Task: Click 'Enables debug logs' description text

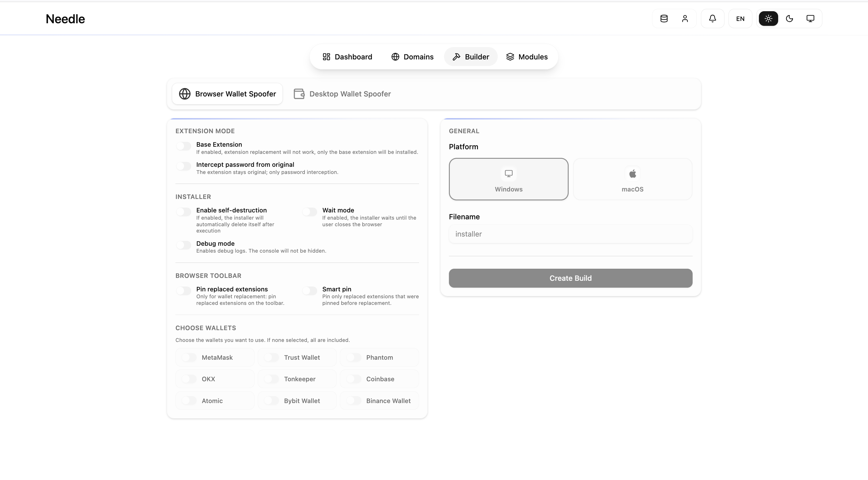Action: [x=261, y=251]
